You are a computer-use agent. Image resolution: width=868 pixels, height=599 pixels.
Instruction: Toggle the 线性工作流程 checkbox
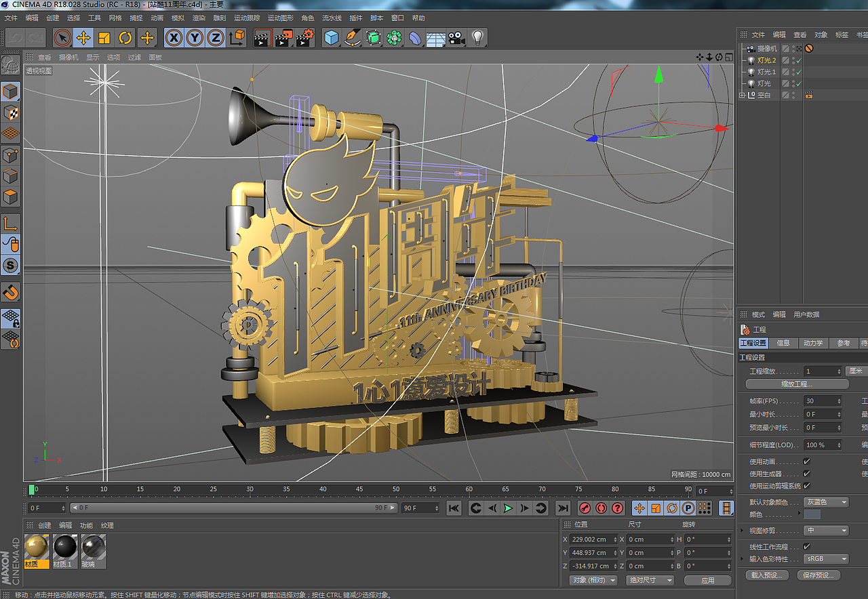[807, 546]
